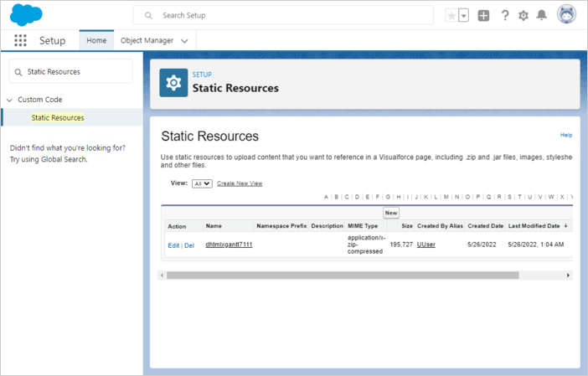Click Edit for dhtmlxgantt7111
This screenshot has width=588, height=376.
173,245
